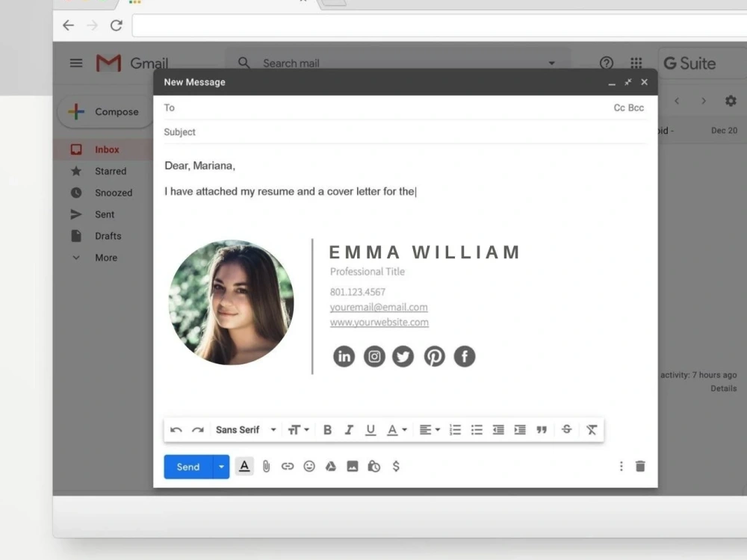747x560 pixels.
Task: Apply quote formatting
Action: click(x=542, y=430)
